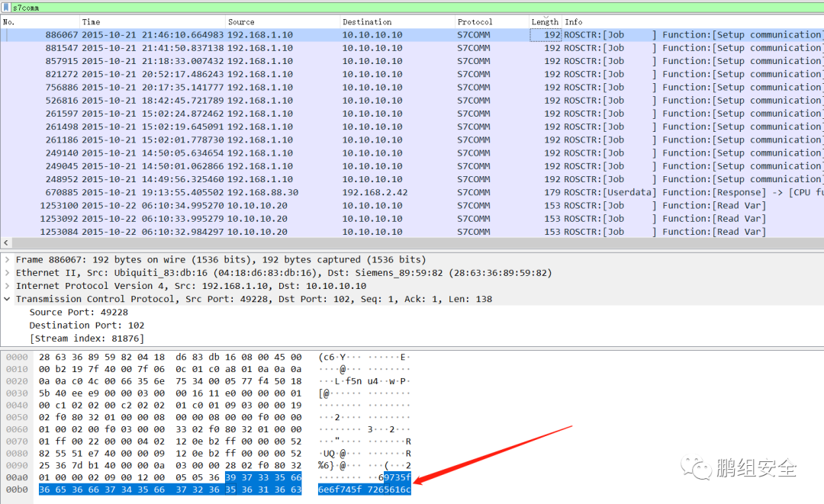Expand Internet Protocol Version 4 details
Screen dimensions: 824x504
8,285
